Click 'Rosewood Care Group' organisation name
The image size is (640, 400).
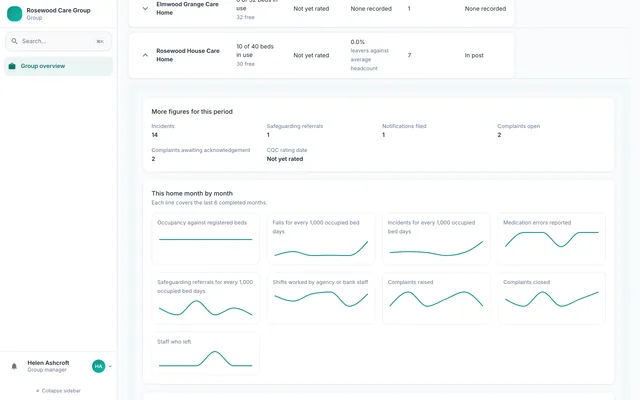(x=58, y=10)
